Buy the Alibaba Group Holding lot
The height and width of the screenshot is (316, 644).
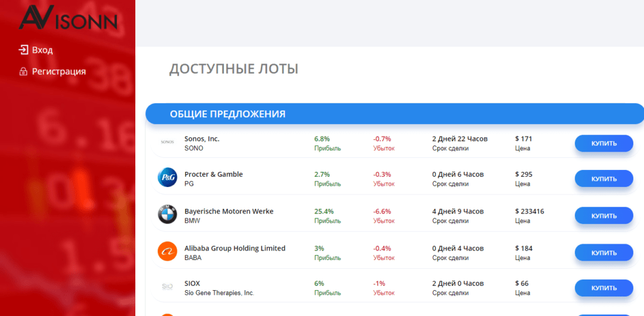point(604,252)
